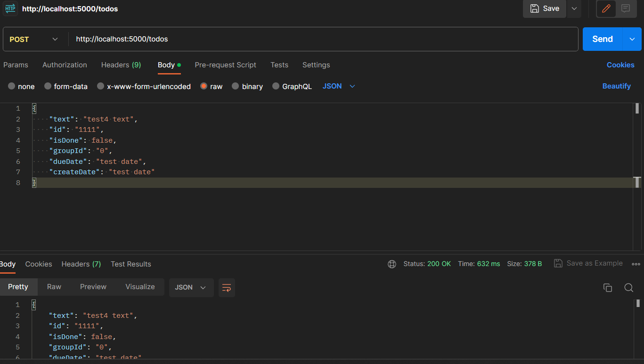
Task: Open the request body JSON language dropdown
Action: tap(339, 86)
